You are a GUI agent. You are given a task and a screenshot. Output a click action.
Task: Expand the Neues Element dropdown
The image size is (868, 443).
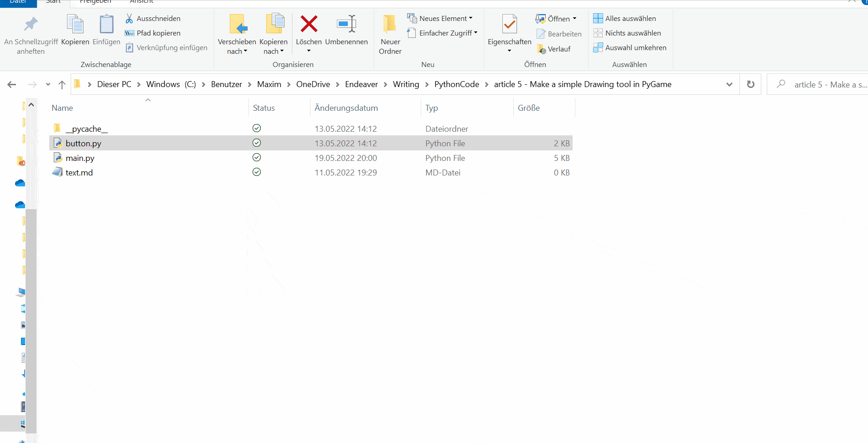tap(470, 18)
